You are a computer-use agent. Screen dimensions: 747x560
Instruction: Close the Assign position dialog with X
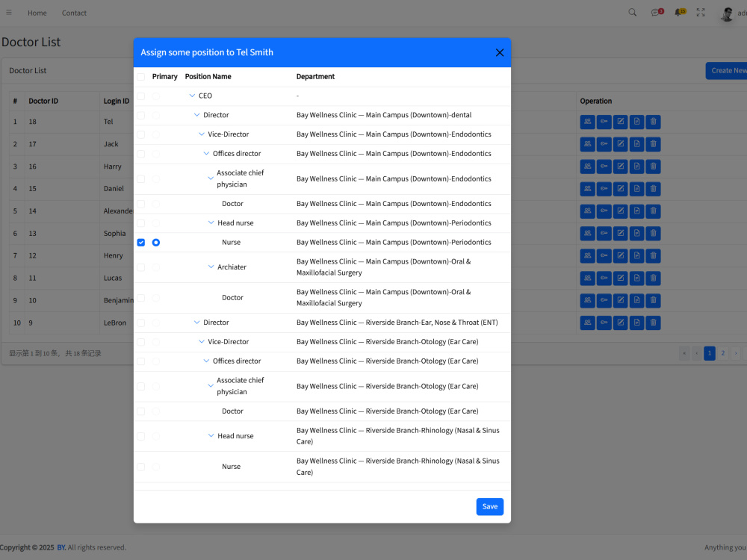[x=499, y=52]
